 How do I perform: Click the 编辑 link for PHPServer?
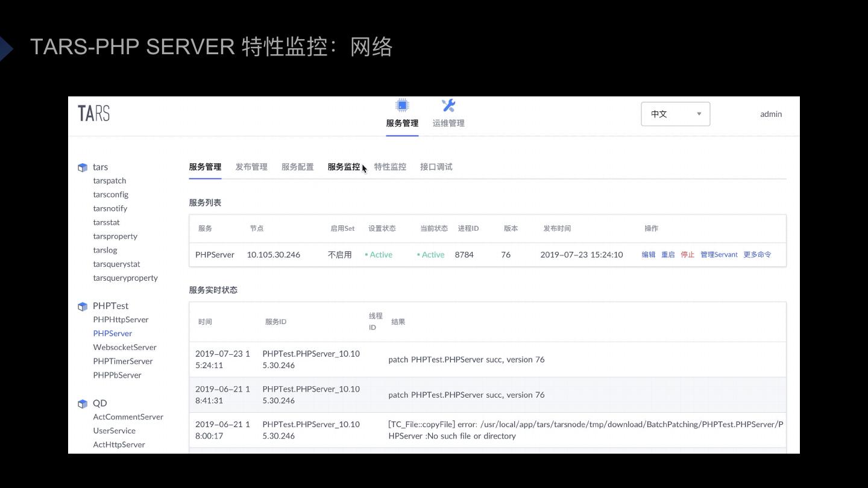[x=649, y=255]
